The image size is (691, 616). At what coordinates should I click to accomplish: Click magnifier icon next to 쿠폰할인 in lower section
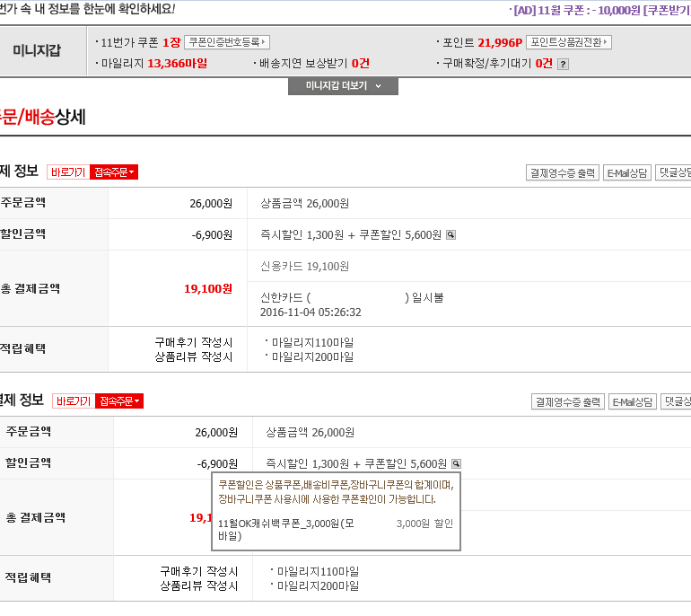[456, 463]
